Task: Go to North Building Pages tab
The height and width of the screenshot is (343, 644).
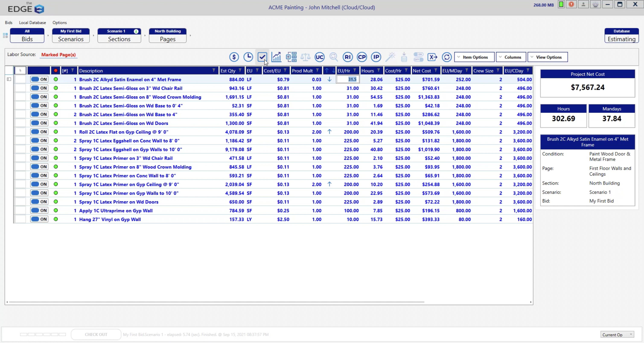Action: tap(168, 35)
